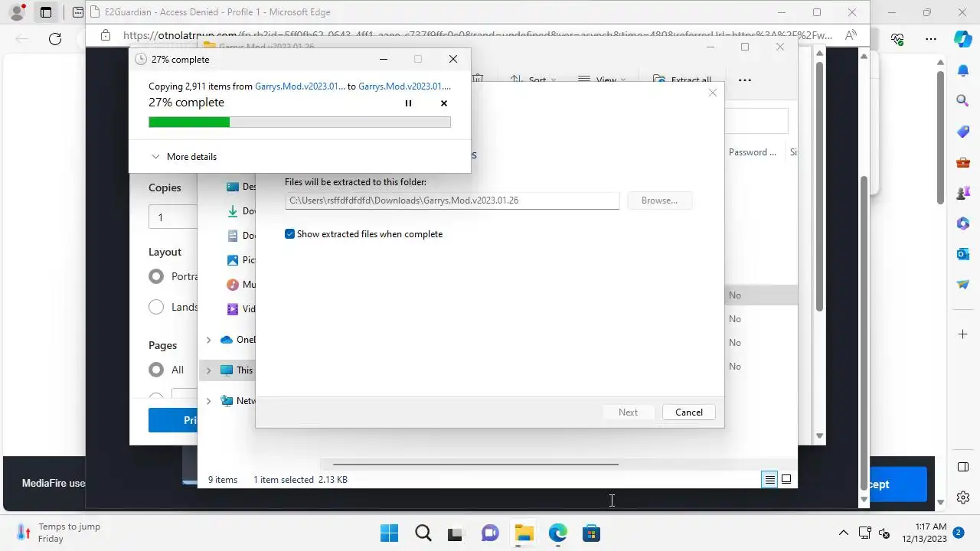Image resolution: width=980 pixels, height=551 pixels.
Task: Open Microsoft Store from taskbar
Action: 591,533
